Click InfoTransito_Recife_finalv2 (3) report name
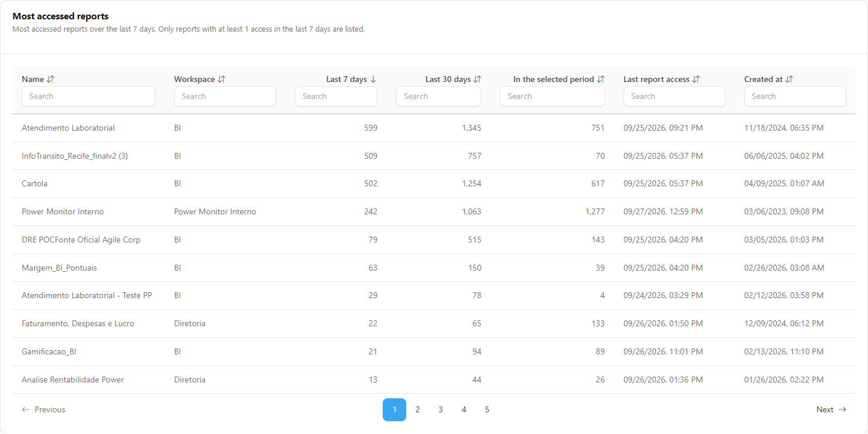The height and width of the screenshot is (434, 868). [x=75, y=156]
